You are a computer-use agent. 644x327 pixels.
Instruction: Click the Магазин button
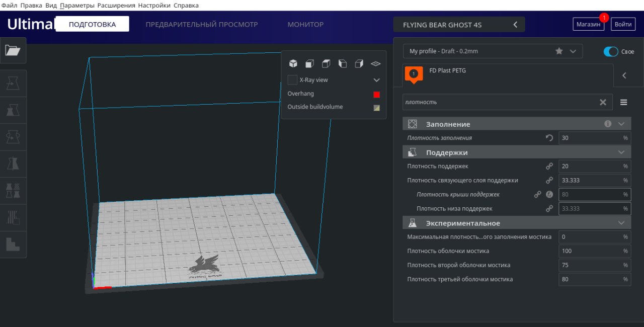coord(588,24)
